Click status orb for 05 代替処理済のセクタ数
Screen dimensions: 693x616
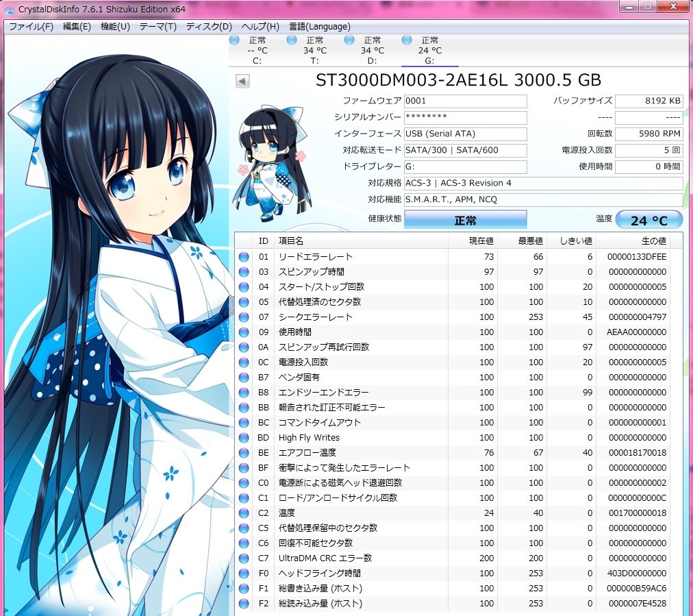pos(244,302)
